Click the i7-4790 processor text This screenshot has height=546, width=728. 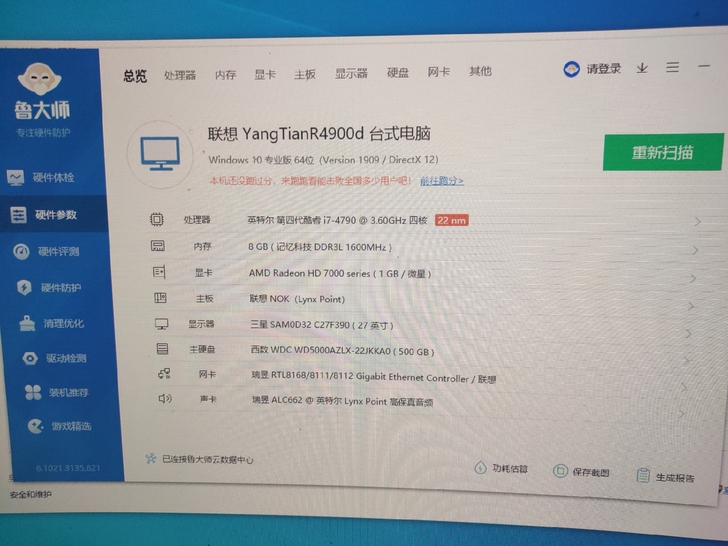pyautogui.click(x=337, y=220)
